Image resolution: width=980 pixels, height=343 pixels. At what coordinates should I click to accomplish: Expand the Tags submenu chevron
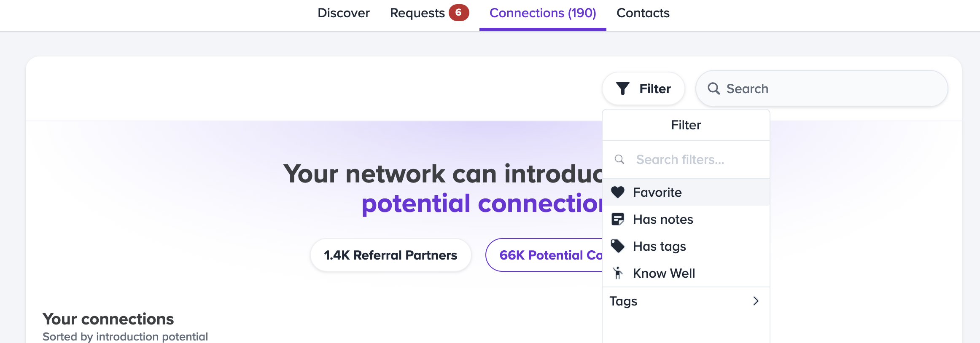pyautogui.click(x=756, y=301)
